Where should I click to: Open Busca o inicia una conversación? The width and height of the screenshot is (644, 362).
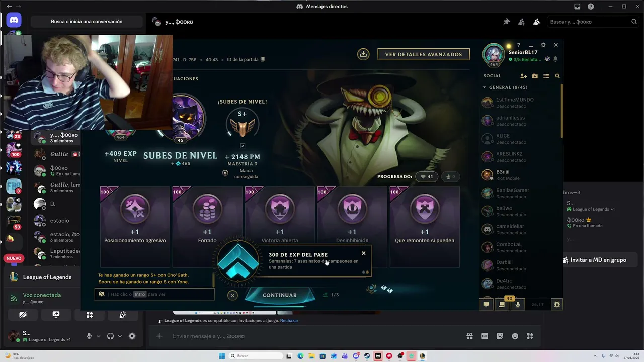coord(87,22)
